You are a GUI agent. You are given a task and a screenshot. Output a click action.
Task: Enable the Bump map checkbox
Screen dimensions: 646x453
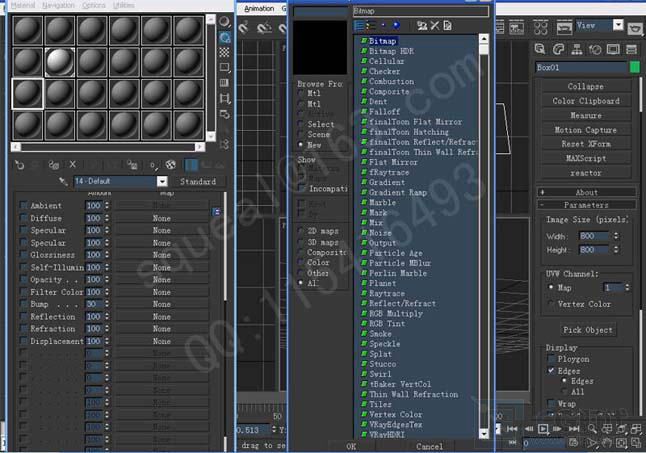[x=23, y=304]
